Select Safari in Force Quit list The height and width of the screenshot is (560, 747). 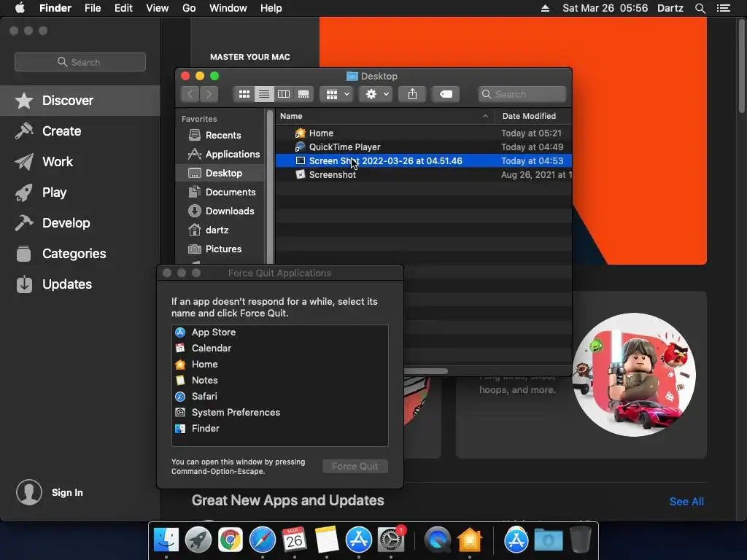(279, 396)
